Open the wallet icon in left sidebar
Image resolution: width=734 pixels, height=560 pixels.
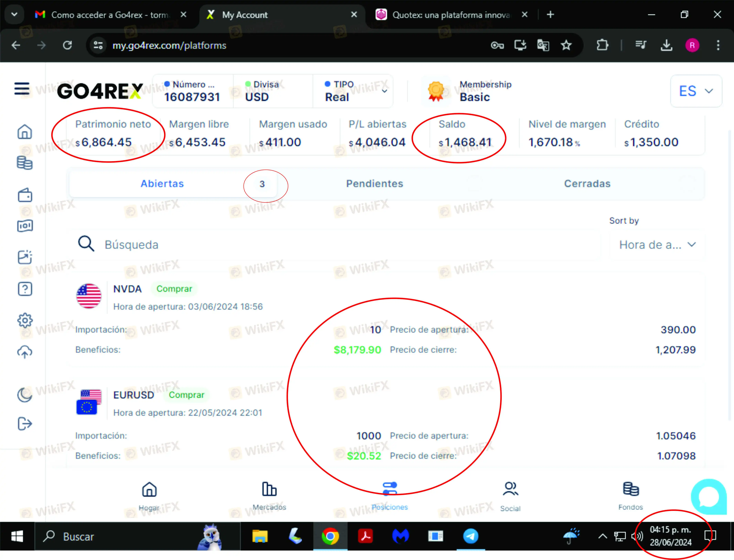pyautogui.click(x=25, y=195)
